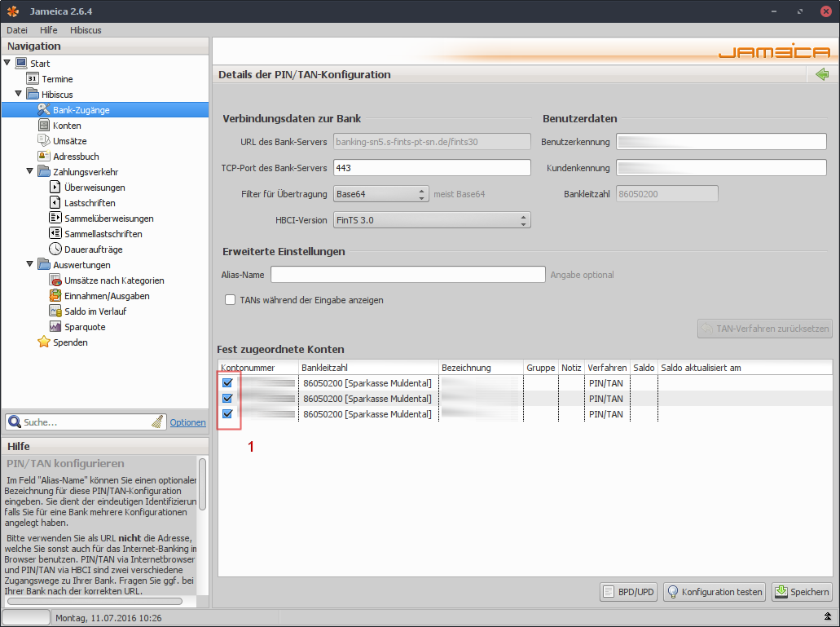Screen dimensions: 840x627
Task: Click TAN-Verfahren zurücksetzen button
Action: 765,329
